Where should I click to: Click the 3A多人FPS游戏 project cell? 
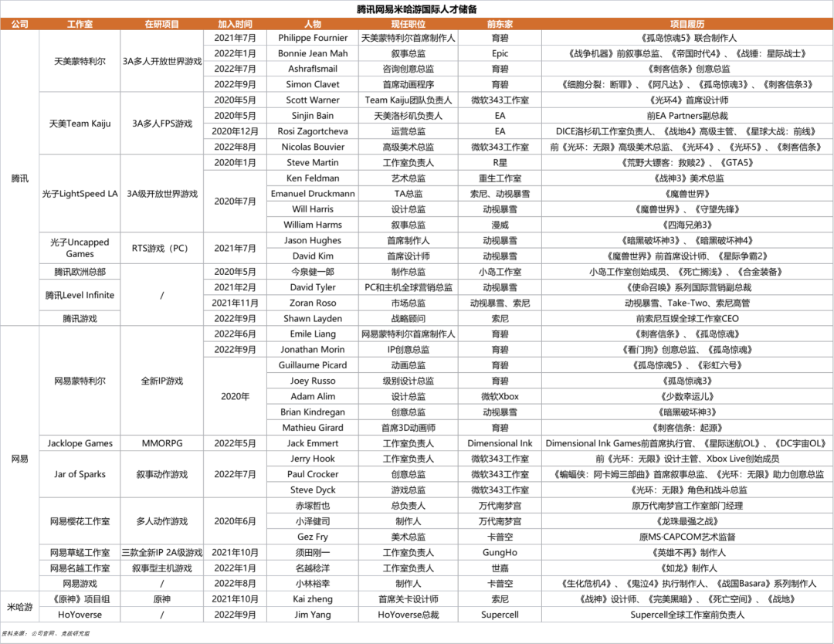pyautogui.click(x=161, y=124)
